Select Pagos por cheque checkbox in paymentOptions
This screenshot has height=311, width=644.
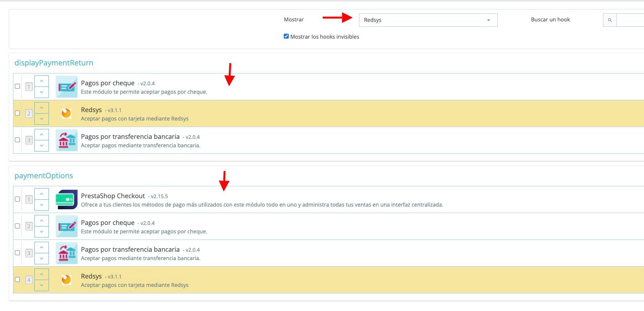pos(17,226)
